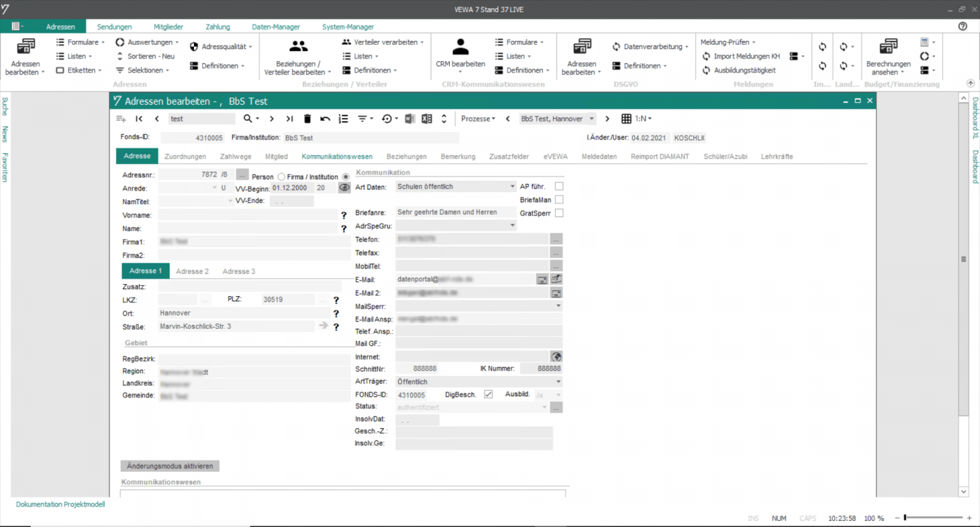Viewport: 980px width, 527px height.
Task: Open the BbS Test, Hannover combo box
Action: coord(557,118)
